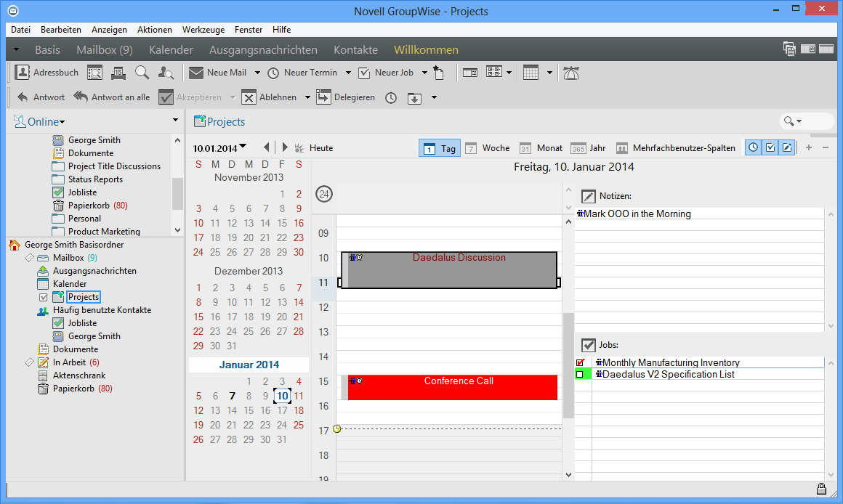Click Neue Mail envelope button
Screen dimensions: 843x504
[218, 73]
